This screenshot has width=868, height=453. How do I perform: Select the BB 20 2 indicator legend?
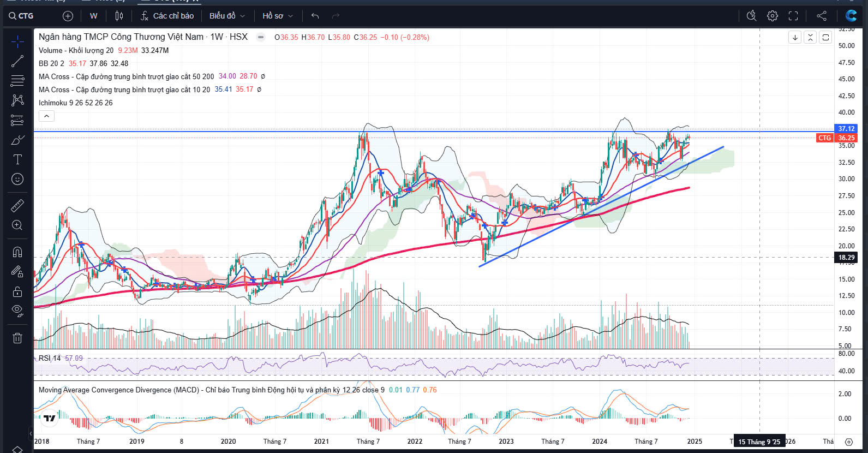[51, 63]
